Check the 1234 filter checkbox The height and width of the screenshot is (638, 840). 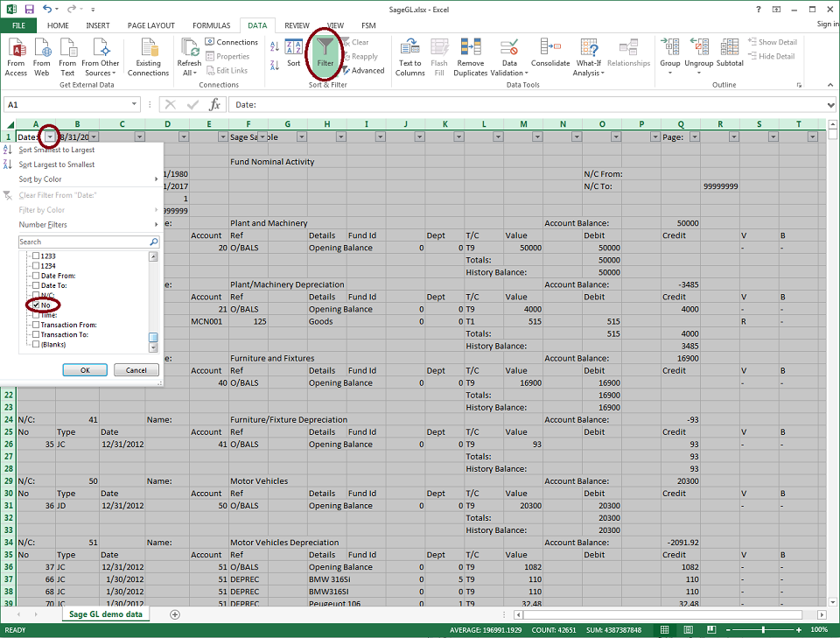coord(36,266)
